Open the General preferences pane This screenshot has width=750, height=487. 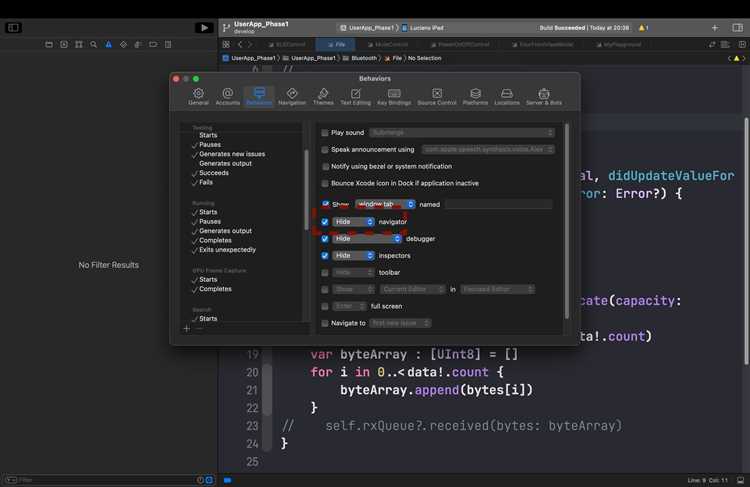(198, 96)
